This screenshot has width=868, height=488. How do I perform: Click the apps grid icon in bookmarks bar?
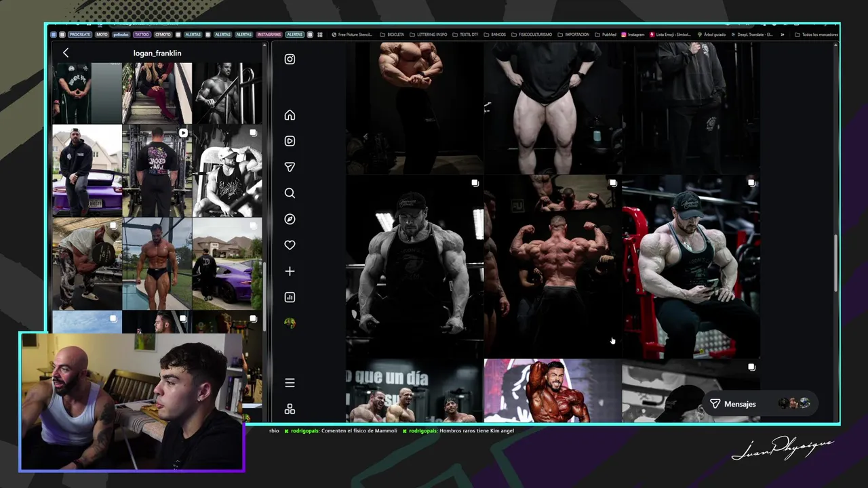tap(320, 35)
